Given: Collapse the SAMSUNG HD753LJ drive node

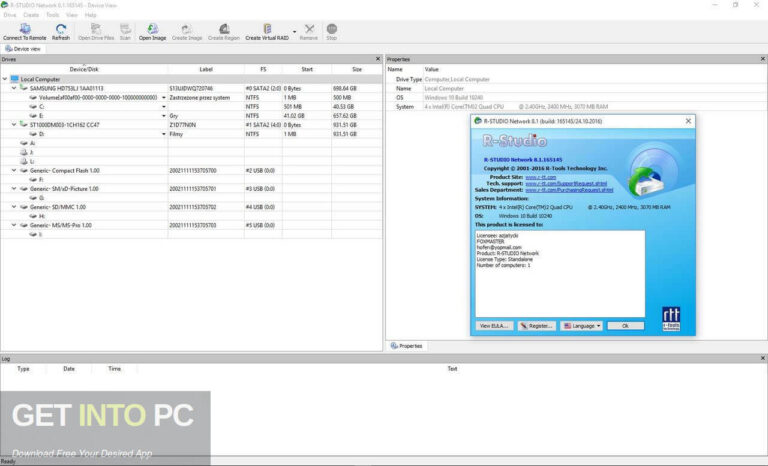Looking at the screenshot, I should tap(14, 88).
